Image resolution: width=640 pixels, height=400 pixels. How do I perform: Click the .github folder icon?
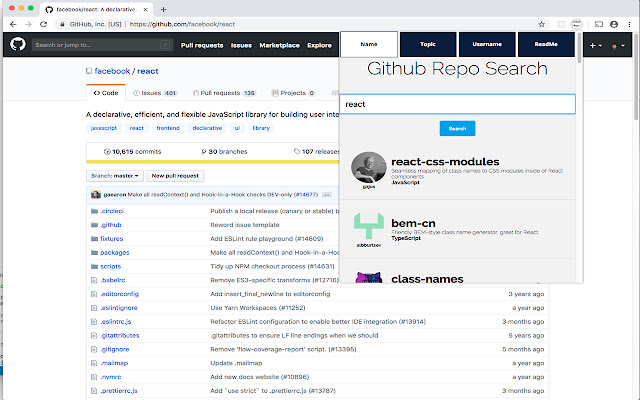pos(94,225)
